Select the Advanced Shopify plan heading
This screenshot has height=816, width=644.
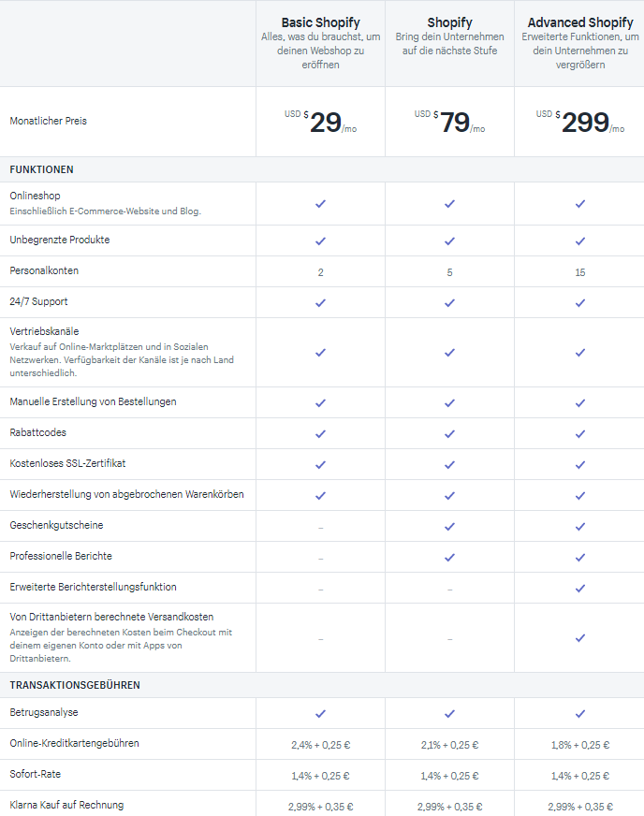[580, 22]
